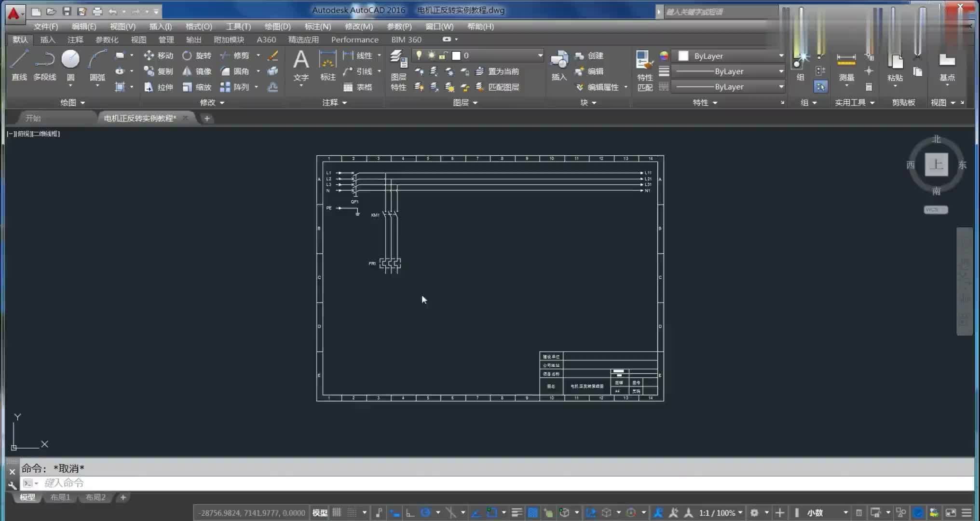Image resolution: width=980 pixels, height=521 pixels.
Task: Click 置为当前 layer button
Action: click(x=497, y=71)
